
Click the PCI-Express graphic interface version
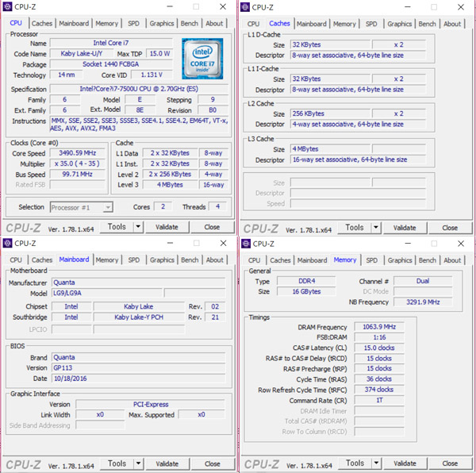coord(151,404)
